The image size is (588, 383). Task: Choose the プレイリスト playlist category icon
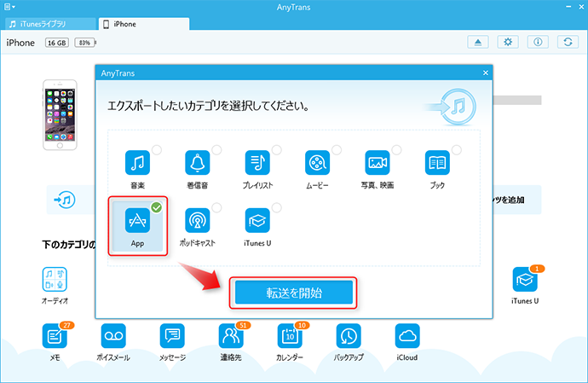tap(257, 163)
